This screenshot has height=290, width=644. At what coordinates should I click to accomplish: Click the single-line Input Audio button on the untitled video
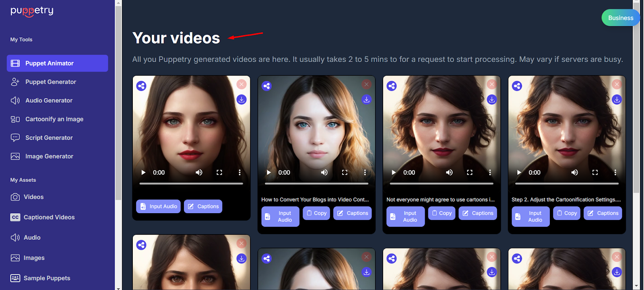[x=158, y=206]
